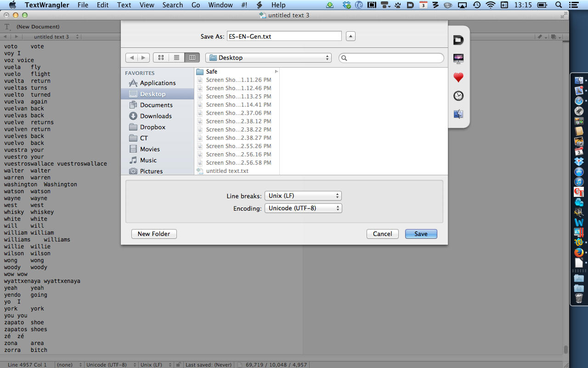The width and height of the screenshot is (588, 368).
Task: Click the Save button
Action: point(421,234)
